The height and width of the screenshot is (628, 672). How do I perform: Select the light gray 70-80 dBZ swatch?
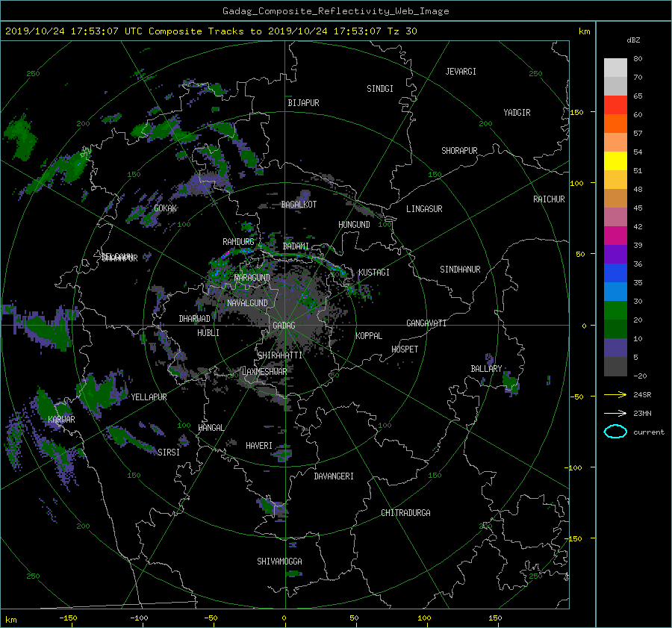point(615,68)
